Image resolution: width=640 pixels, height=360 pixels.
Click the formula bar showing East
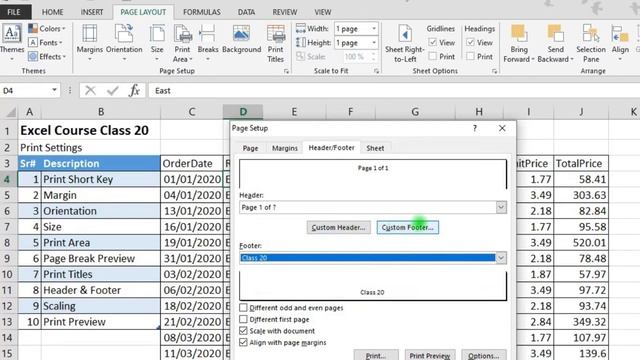[394, 90]
